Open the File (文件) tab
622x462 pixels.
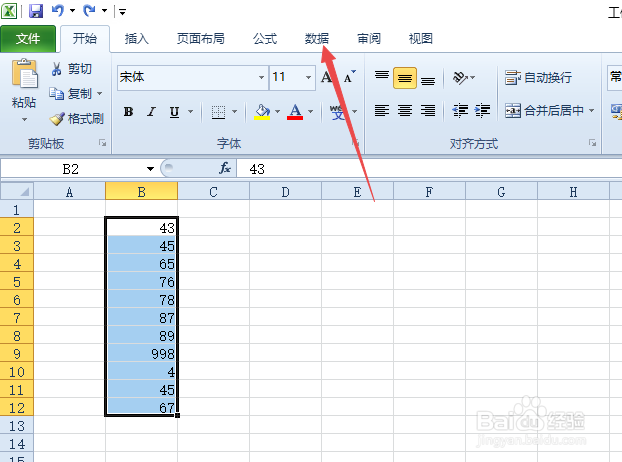click(x=28, y=38)
